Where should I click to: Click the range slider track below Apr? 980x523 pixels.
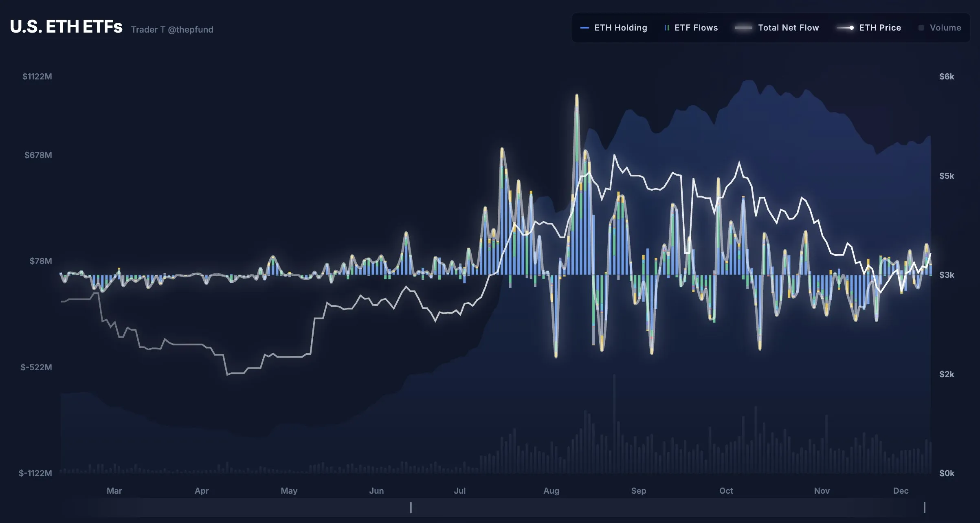click(202, 508)
